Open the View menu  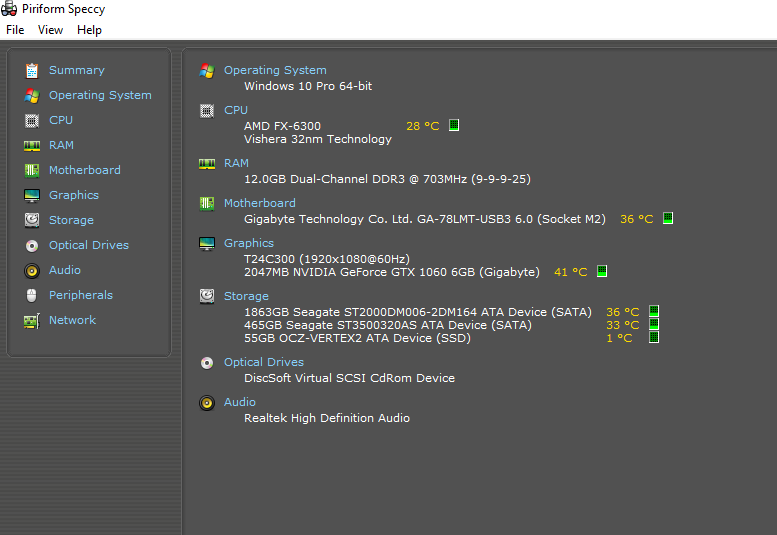click(51, 30)
